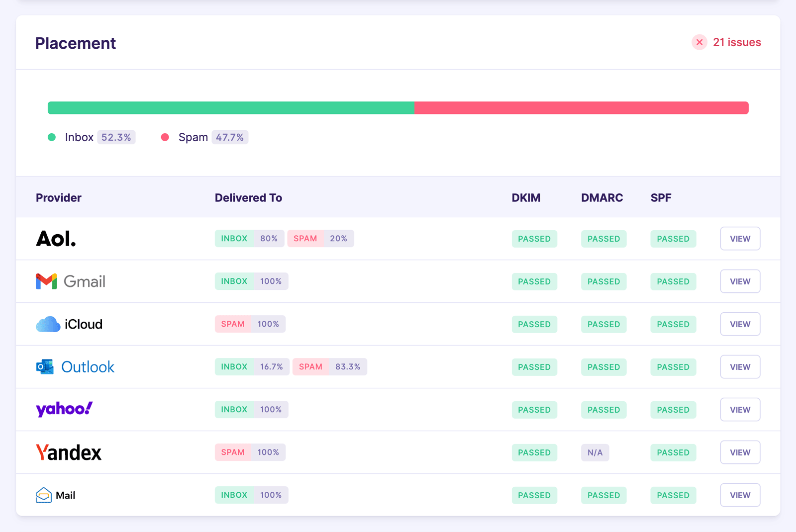796x532 pixels.
Task: Open the VIEW button for iCloud
Action: (x=740, y=324)
